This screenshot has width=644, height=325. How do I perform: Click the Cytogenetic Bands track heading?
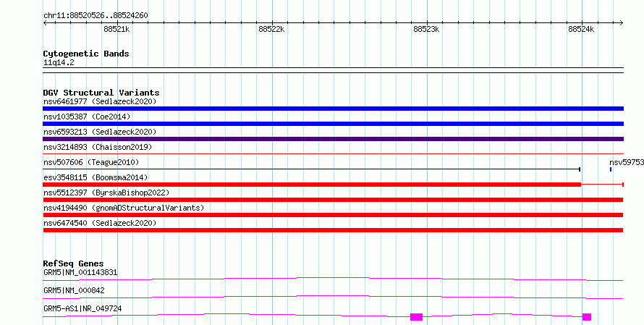pyautogui.click(x=86, y=54)
